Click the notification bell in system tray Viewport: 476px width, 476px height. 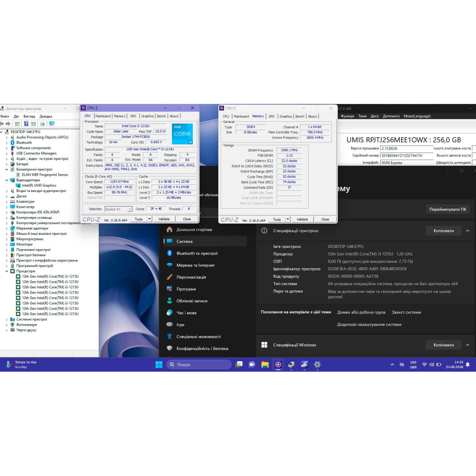tap(468, 365)
